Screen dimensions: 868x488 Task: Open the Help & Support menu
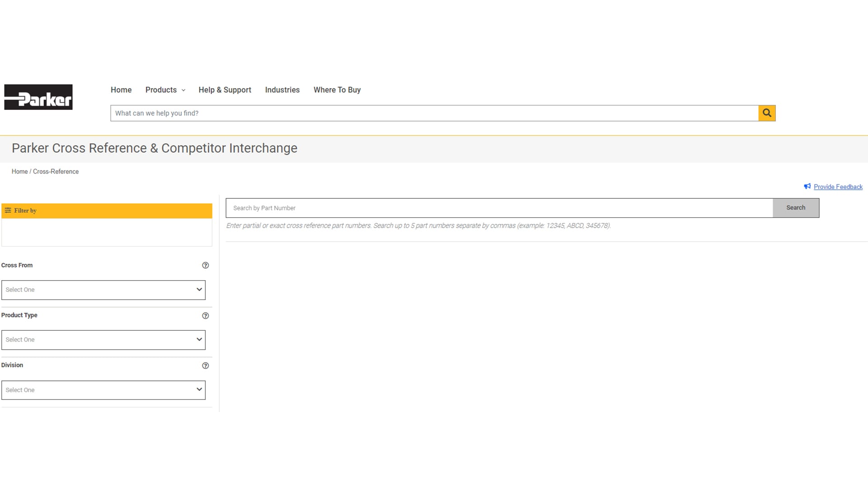coord(225,90)
